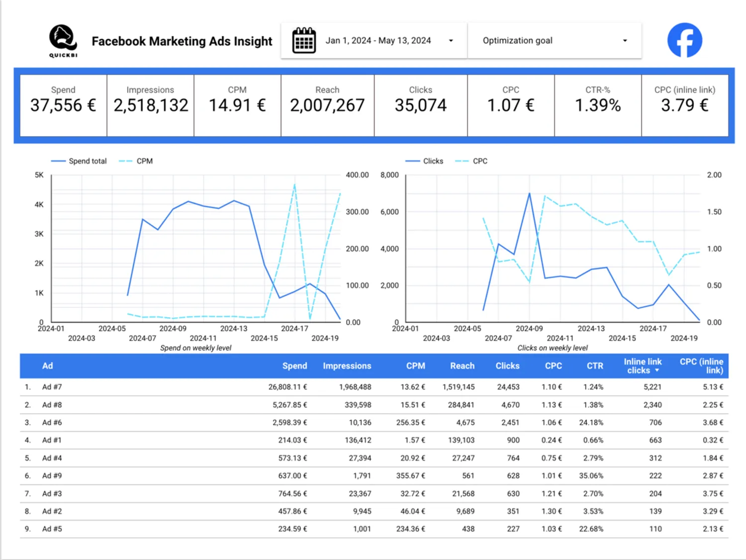Open the date range dropdown arrow
746x560 pixels.
451,41
